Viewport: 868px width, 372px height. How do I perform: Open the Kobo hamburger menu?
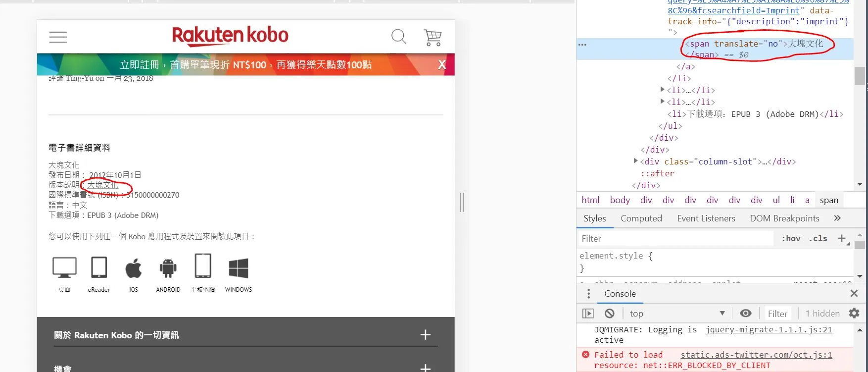(58, 37)
